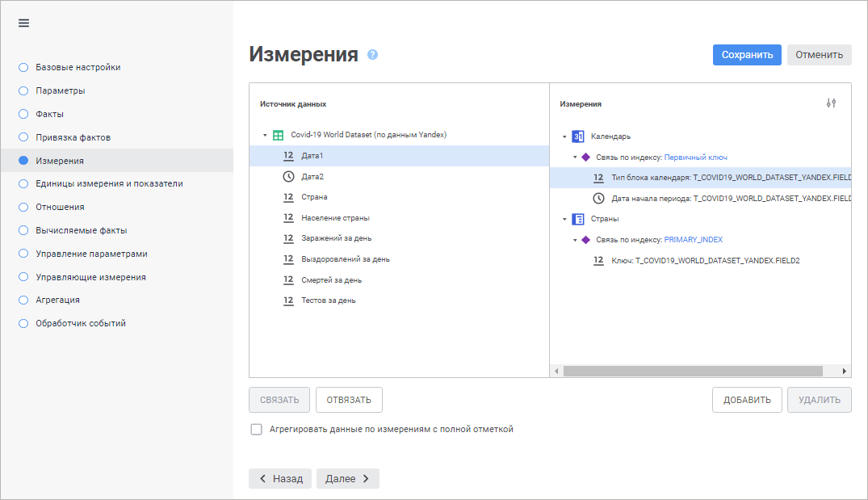Collapse the Календарь dimension node
Image resolution: width=868 pixels, height=500 pixels.
(564, 137)
